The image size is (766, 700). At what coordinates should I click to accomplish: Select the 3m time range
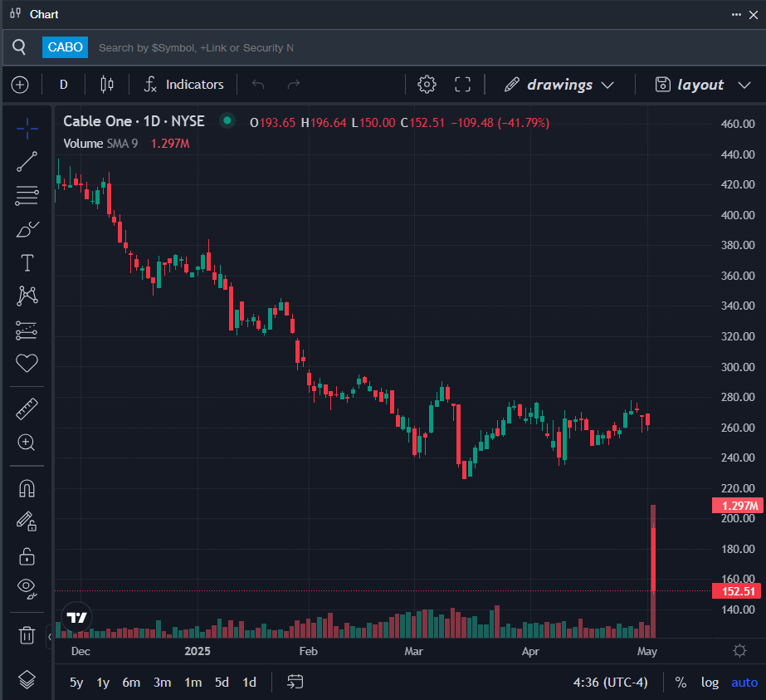coord(162,682)
